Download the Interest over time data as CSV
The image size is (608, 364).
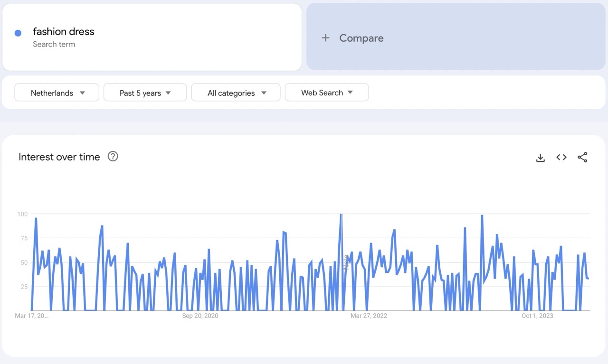click(x=540, y=158)
